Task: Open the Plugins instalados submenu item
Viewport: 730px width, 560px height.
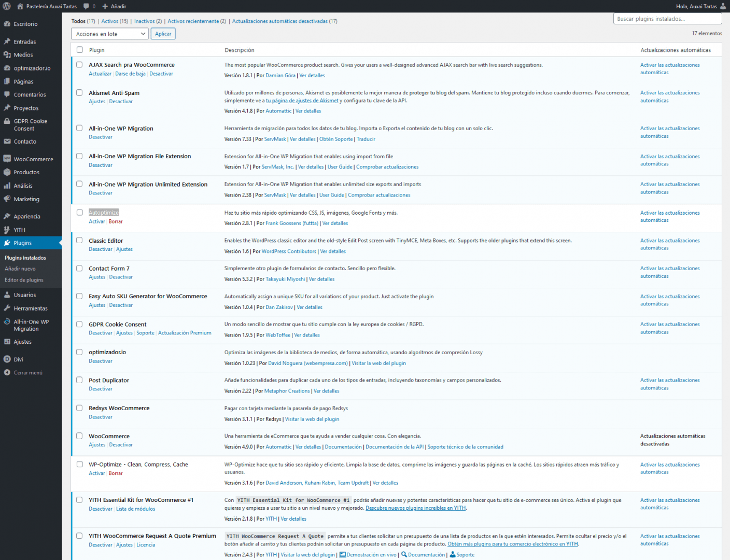Action: [25, 258]
